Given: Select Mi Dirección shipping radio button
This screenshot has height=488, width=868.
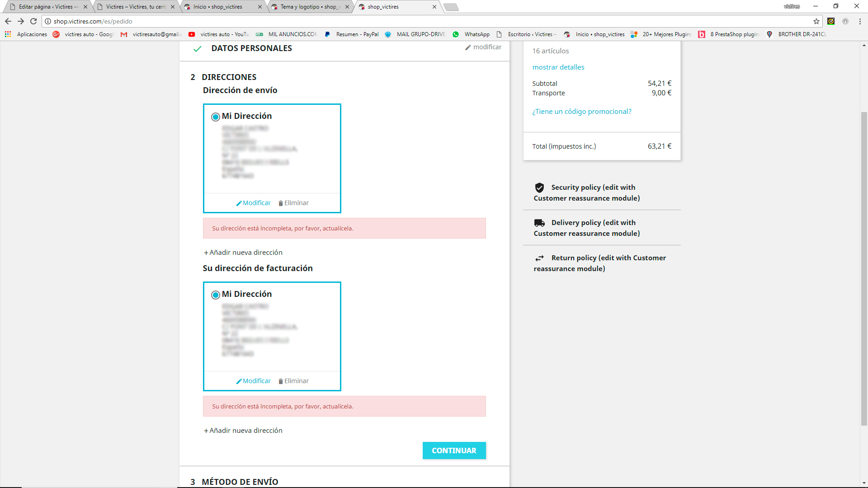Looking at the screenshot, I should click(x=216, y=117).
